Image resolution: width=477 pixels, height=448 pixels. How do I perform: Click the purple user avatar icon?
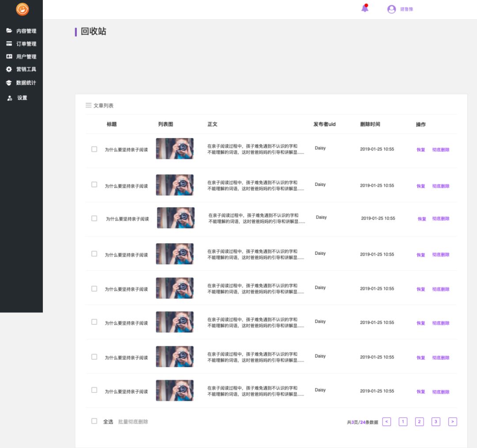coord(391,9)
